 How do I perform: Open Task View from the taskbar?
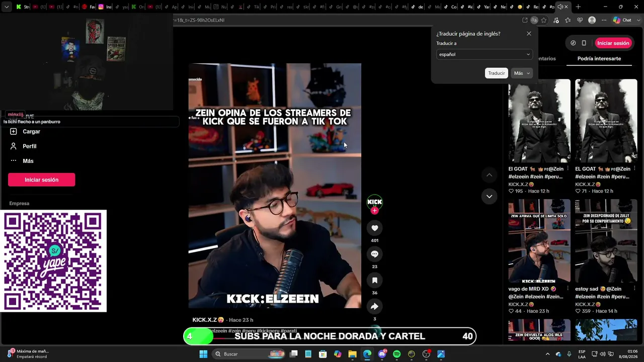pyautogui.click(x=294, y=354)
